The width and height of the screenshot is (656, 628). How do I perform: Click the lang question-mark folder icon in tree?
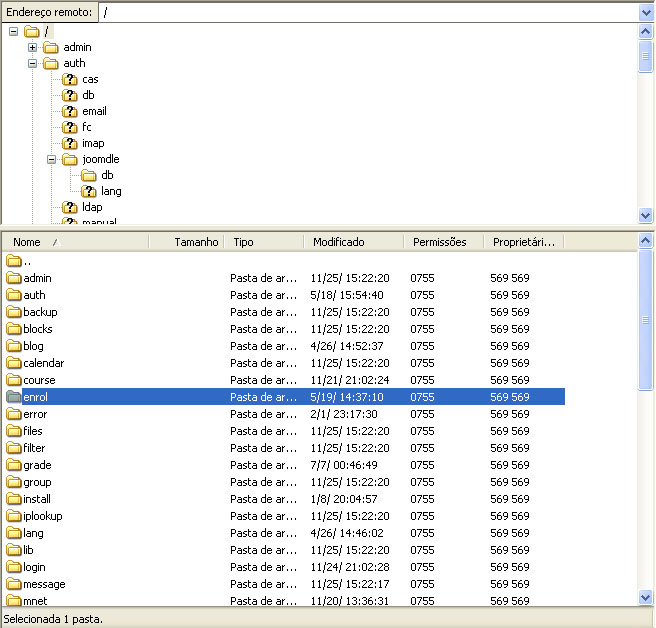click(x=88, y=191)
